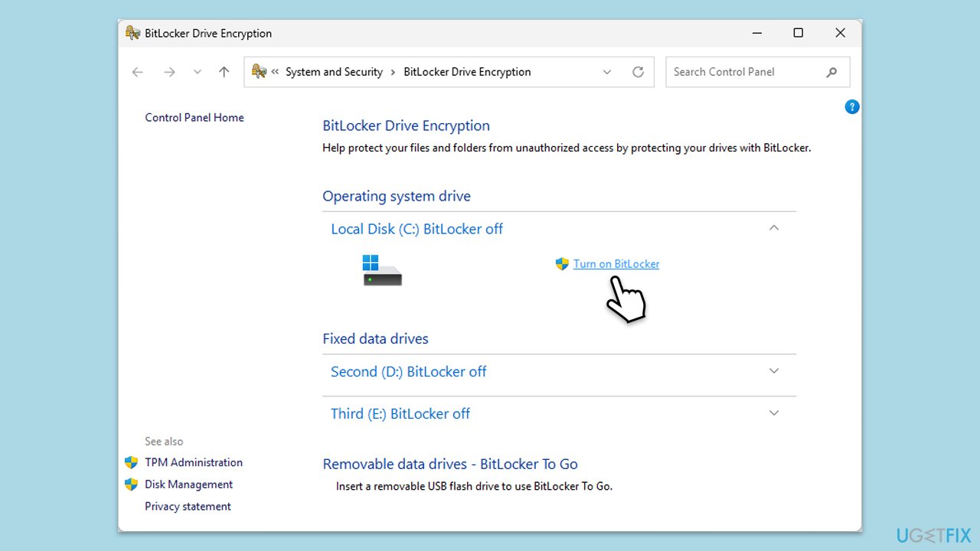The image size is (980, 551).
Task: Click BitLocker Drive Encryption in the breadcrumb
Action: [x=466, y=71]
